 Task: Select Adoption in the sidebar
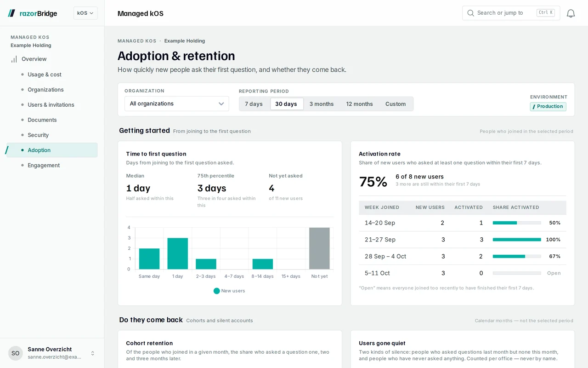[x=52, y=150]
